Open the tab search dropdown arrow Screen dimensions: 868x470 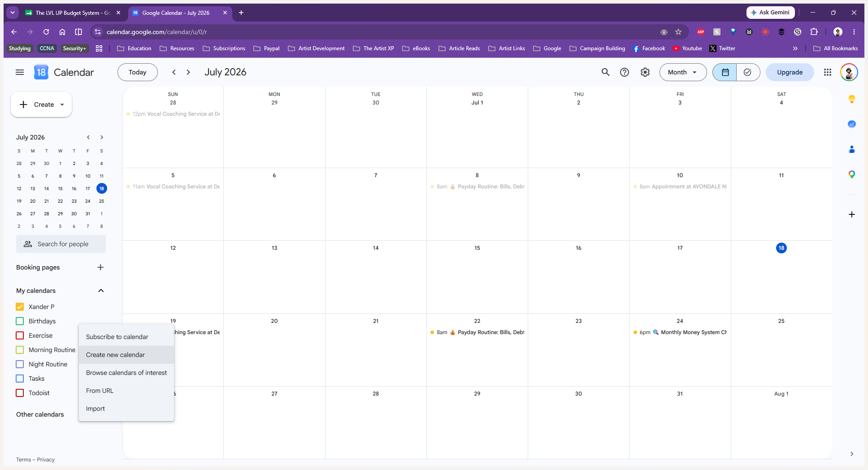click(13, 13)
